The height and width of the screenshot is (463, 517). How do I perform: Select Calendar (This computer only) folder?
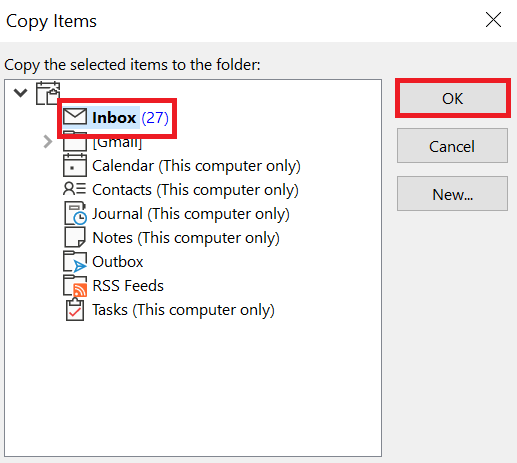pos(196,166)
